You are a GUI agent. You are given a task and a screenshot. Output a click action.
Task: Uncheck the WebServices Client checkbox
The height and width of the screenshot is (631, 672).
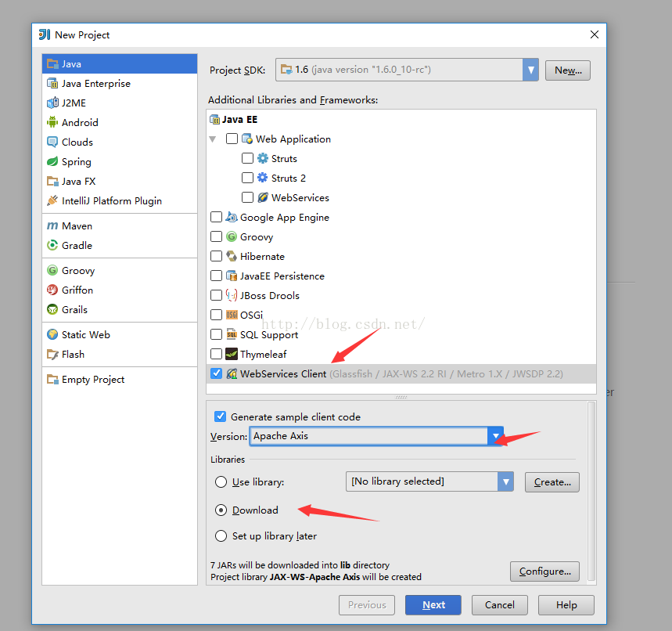(217, 373)
